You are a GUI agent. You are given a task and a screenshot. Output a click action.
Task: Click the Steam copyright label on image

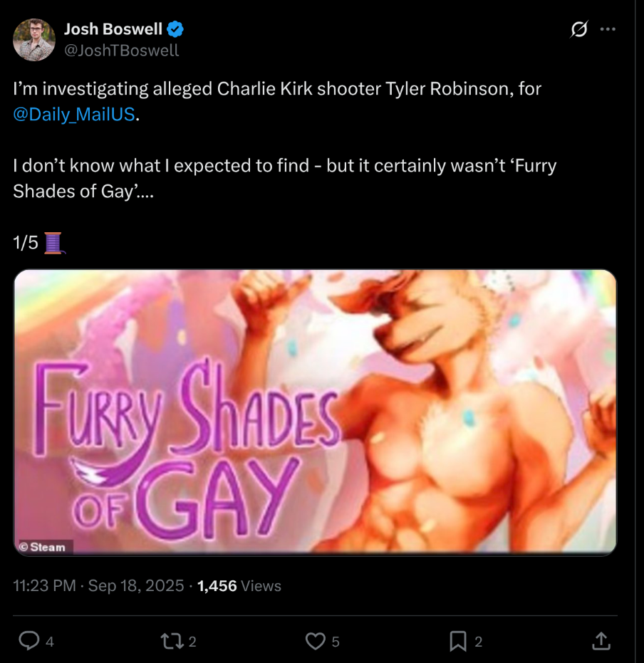coord(43,547)
